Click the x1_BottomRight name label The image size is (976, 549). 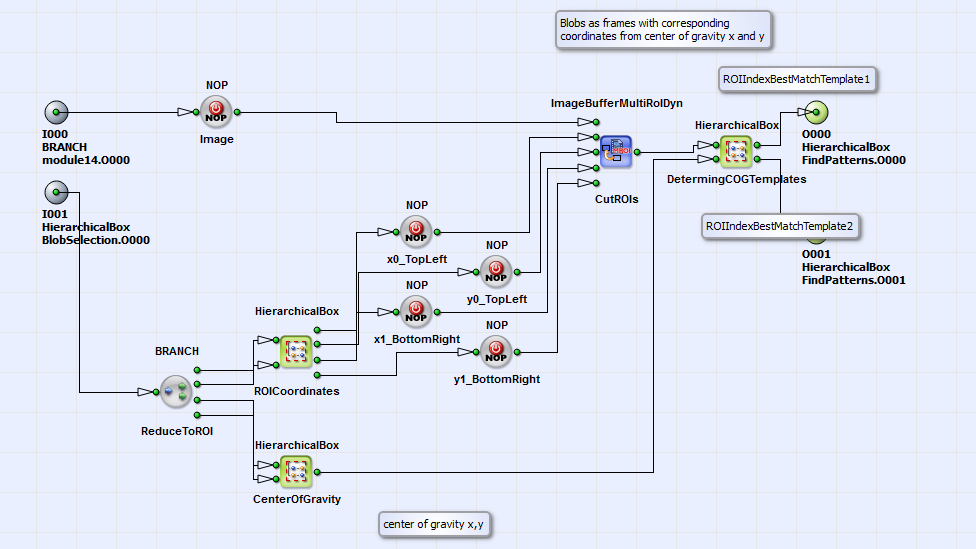click(416, 339)
